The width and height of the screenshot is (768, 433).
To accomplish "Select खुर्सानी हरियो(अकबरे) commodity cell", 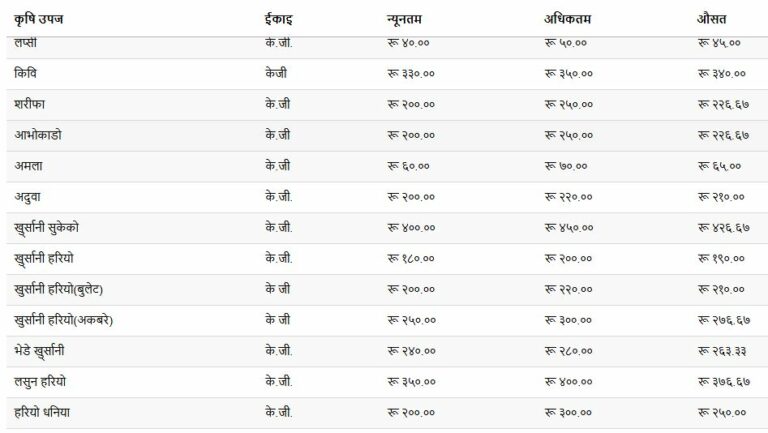I will pyautogui.click(x=64, y=320).
